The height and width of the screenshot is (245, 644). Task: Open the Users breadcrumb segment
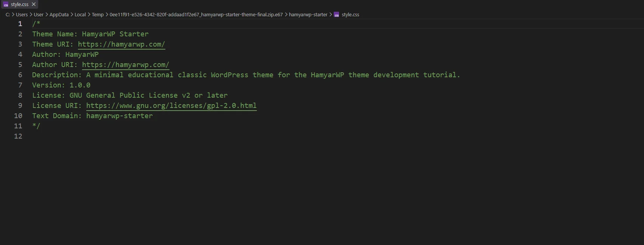coord(22,14)
